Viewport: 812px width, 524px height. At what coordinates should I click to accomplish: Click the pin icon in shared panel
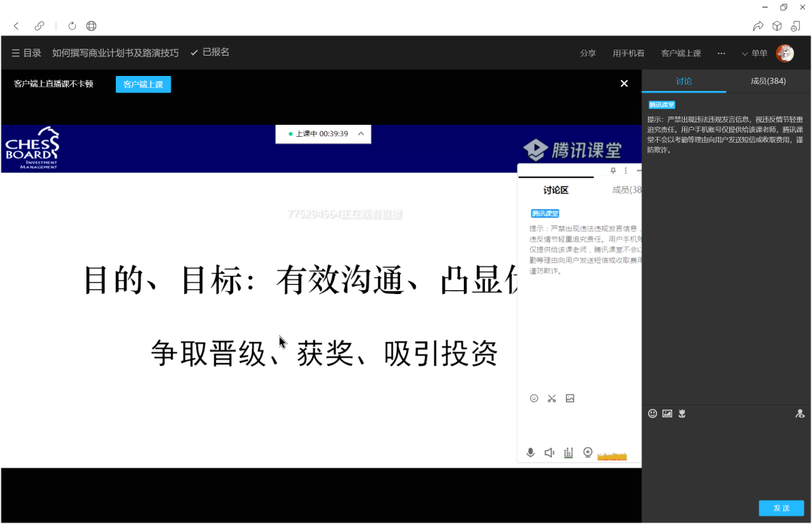[x=614, y=171]
